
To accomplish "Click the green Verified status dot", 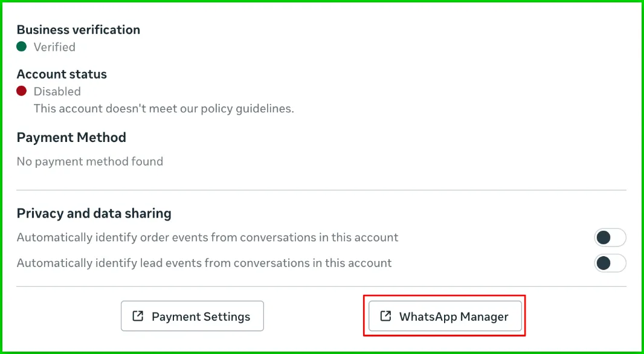I will tap(22, 47).
